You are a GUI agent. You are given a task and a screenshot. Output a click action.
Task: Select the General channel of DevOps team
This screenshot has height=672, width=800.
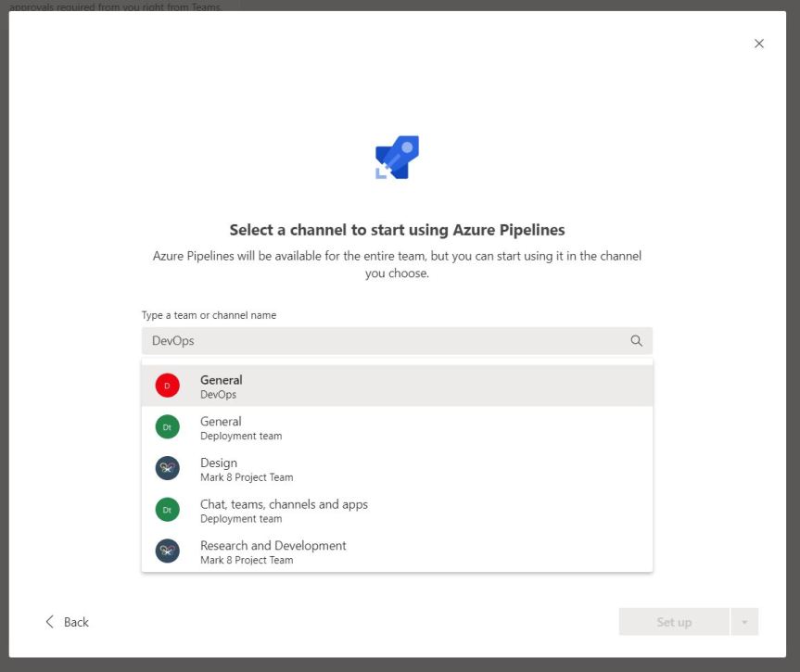click(x=397, y=386)
